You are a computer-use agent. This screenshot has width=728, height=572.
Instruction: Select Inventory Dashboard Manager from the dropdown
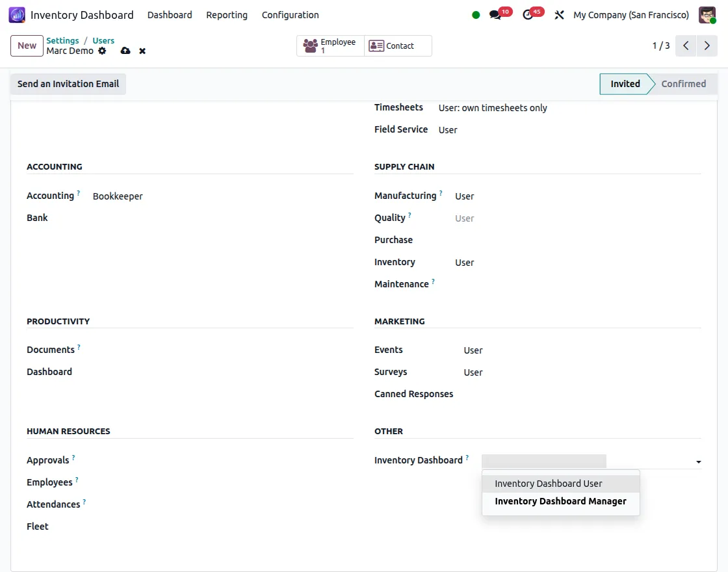[x=560, y=500]
